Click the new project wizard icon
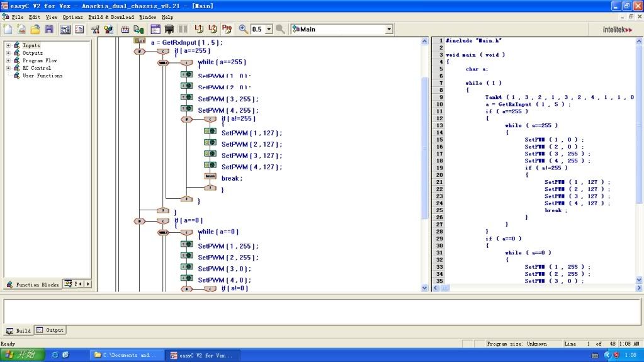This screenshot has height=362, width=644. tap(22, 29)
